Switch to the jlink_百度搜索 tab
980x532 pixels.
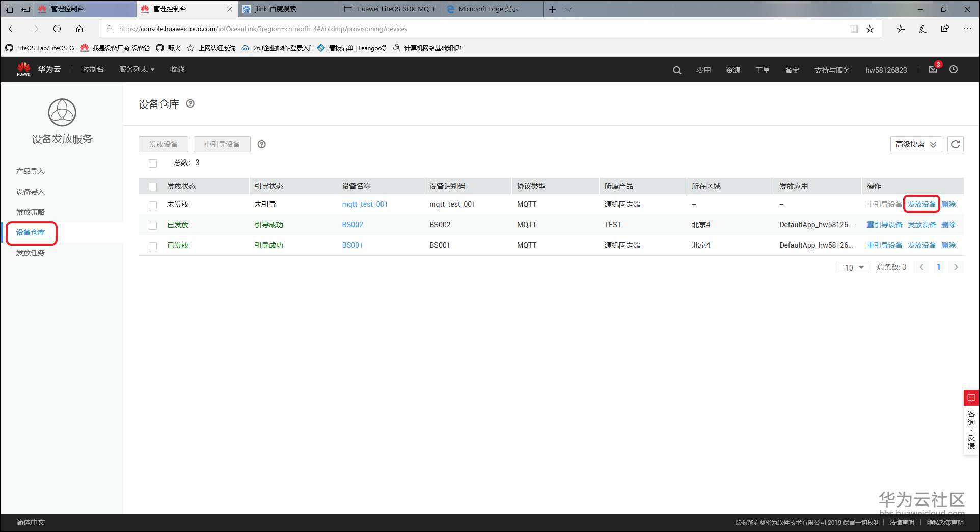pos(289,9)
